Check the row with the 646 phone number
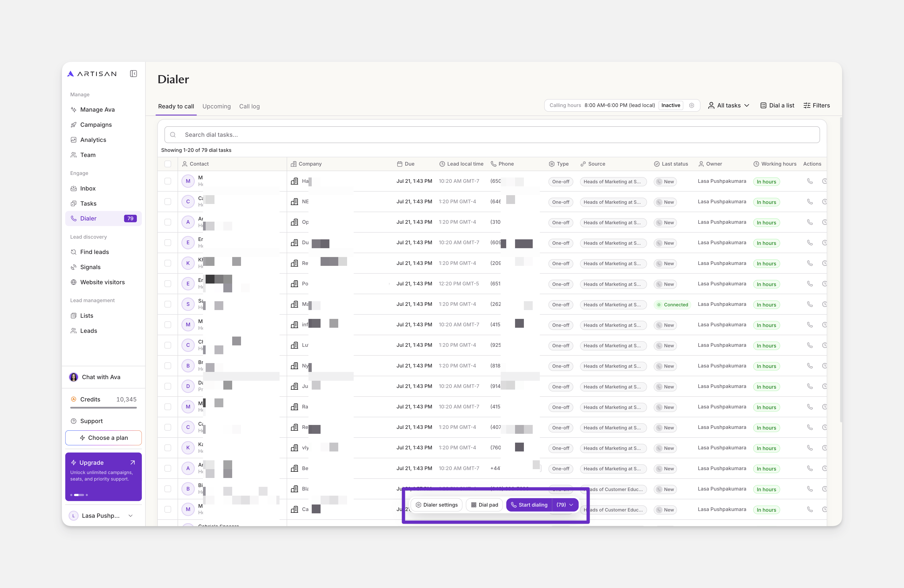 point(167,202)
